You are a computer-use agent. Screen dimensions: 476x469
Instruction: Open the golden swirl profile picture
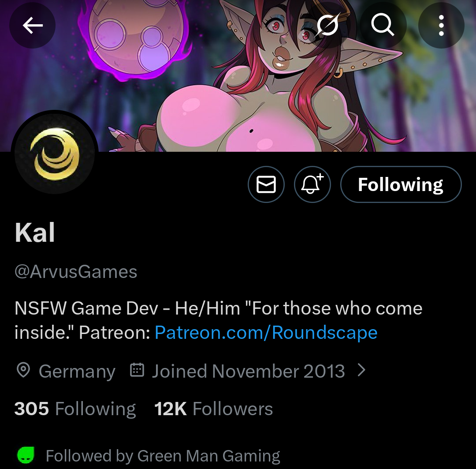(55, 154)
